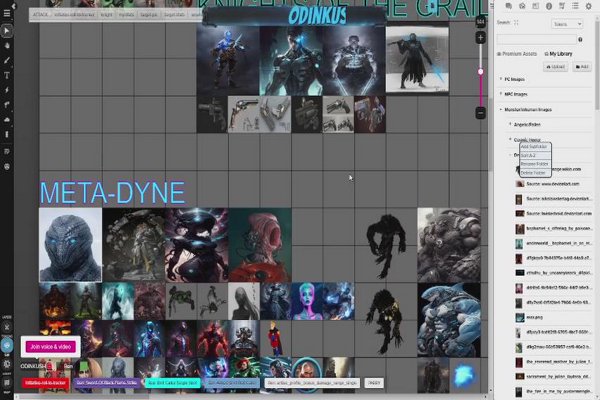Open the Journal tab icon

[x=535, y=6]
